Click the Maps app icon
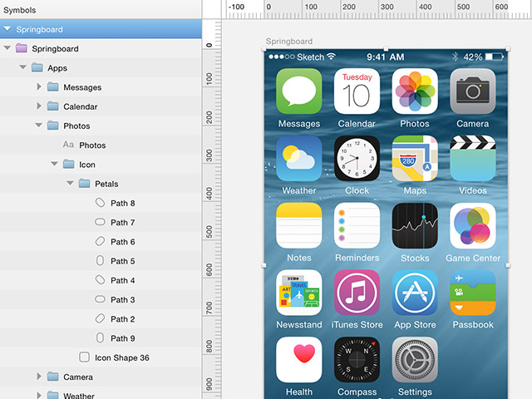Viewport: 532px width, 399px height. 415,158
